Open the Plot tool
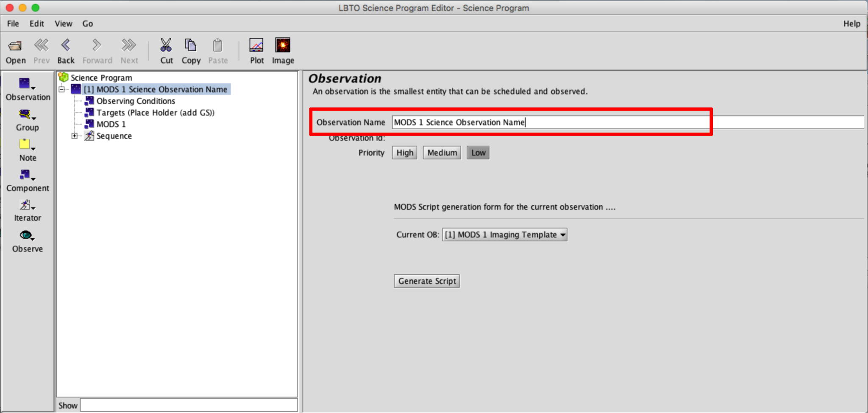Image resolution: width=868 pixels, height=413 pixels. click(x=256, y=45)
